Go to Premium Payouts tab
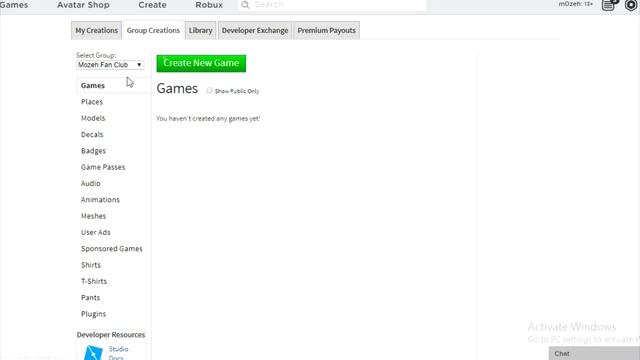The image size is (640, 360). point(327,30)
